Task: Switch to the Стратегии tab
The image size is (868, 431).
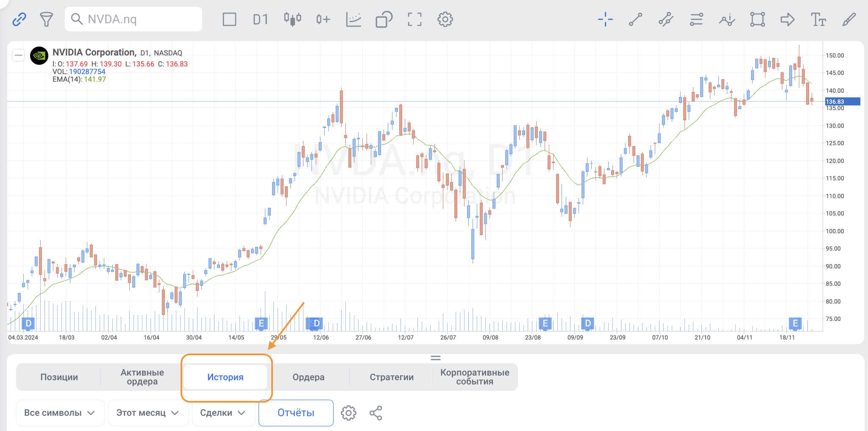Action: pyautogui.click(x=392, y=377)
